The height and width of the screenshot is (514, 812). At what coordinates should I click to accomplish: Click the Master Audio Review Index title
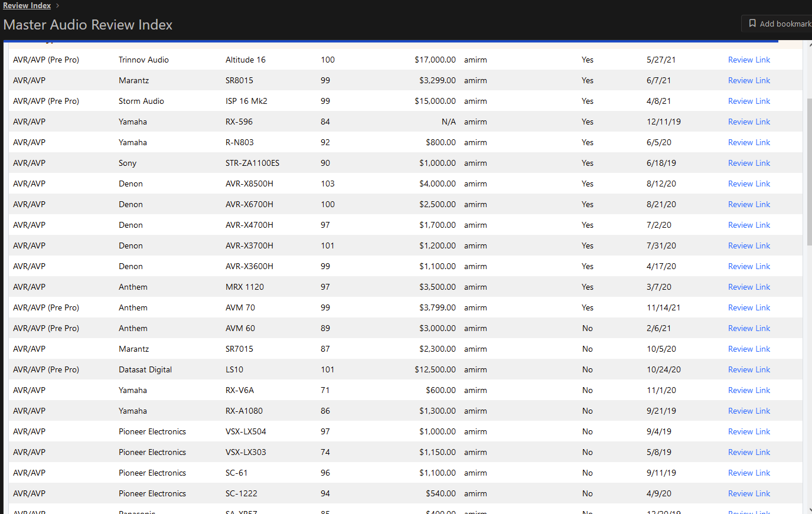point(88,25)
